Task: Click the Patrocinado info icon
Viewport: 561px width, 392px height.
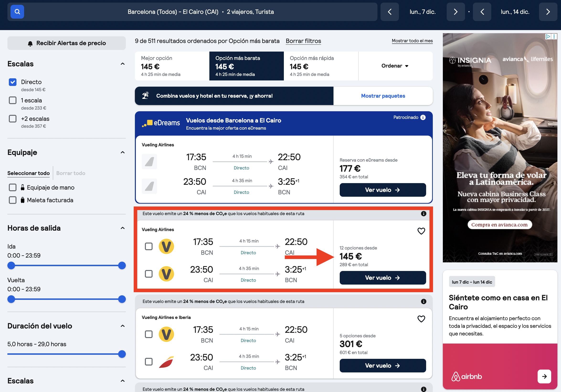Action: coord(423,117)
